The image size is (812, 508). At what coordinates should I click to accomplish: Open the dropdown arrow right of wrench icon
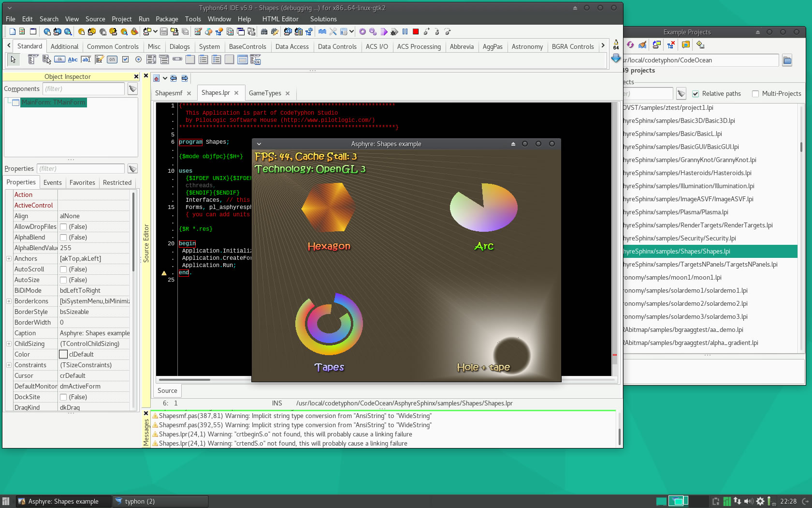click(x=351, y=31)
